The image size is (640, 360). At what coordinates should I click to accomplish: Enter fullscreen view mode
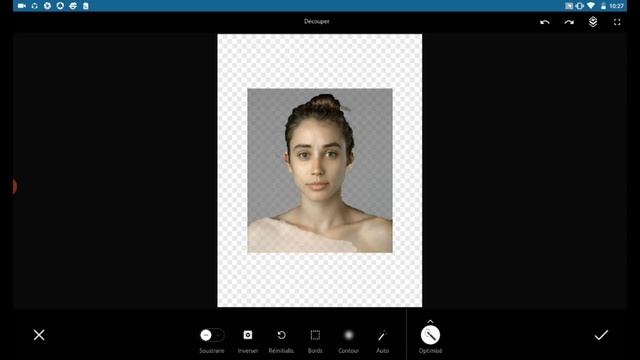(x=617, y=22)
